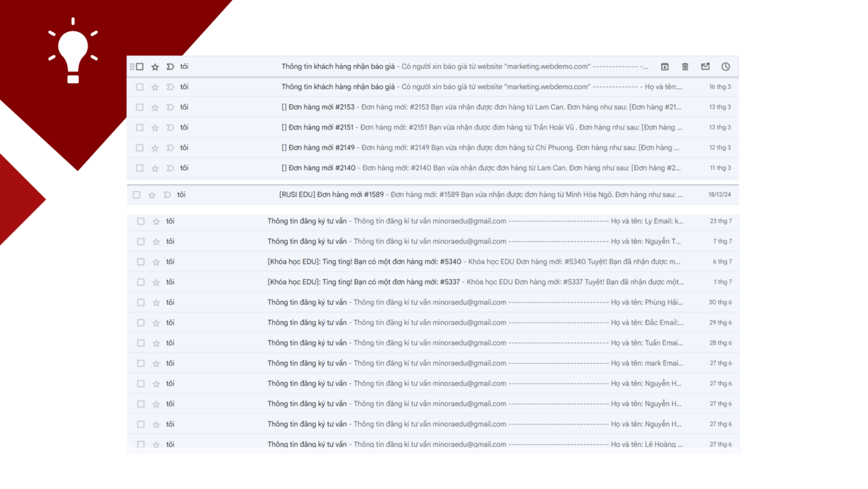Image resolution: width=868 pixels, height=489 pixels.
Task: Star the order #2153 email
Action: pos(155,107)
